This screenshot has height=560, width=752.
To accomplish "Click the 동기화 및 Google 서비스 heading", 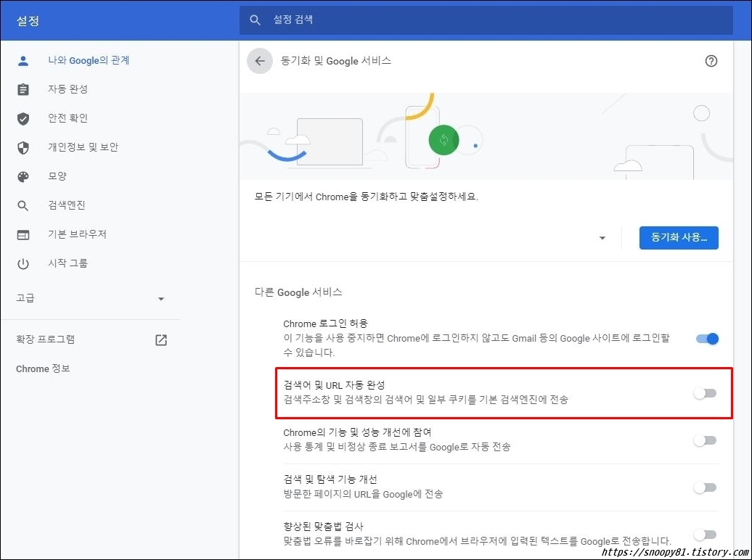I will [335, 61].
